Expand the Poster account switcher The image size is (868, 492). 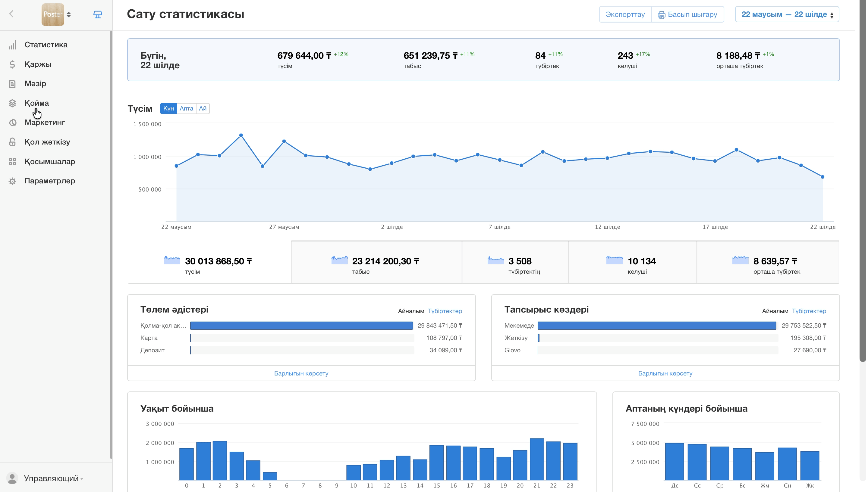click(x=56, y=14)
